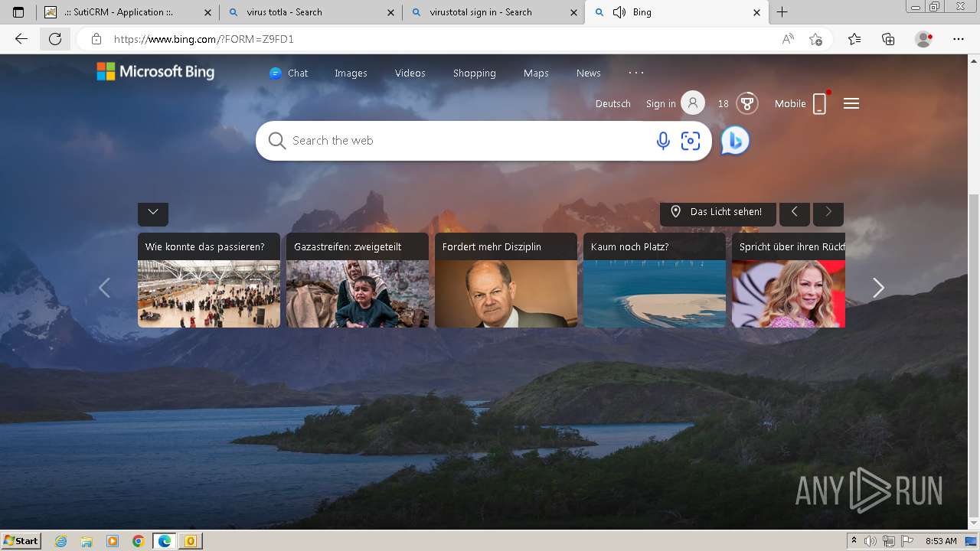The image size is (980, 551).
Task: Open File Explorer from taskbar
Action: pos(87,541)
